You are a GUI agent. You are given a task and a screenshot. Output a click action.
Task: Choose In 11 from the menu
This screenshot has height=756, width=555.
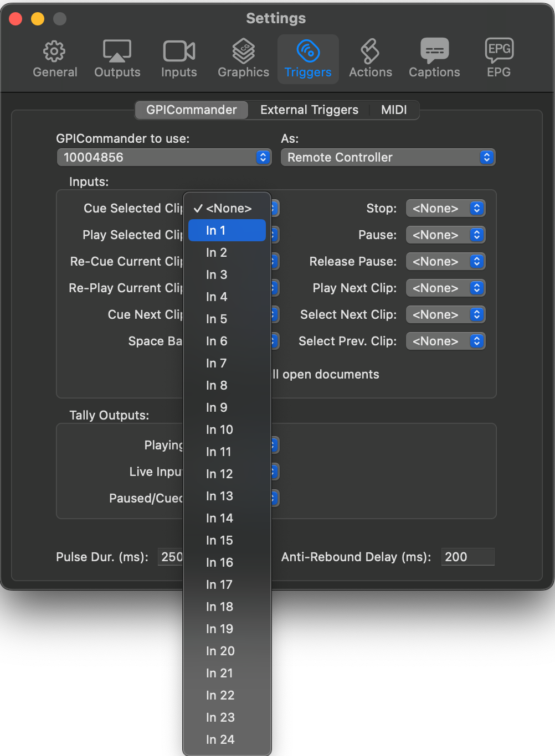(x=227, y=452)
